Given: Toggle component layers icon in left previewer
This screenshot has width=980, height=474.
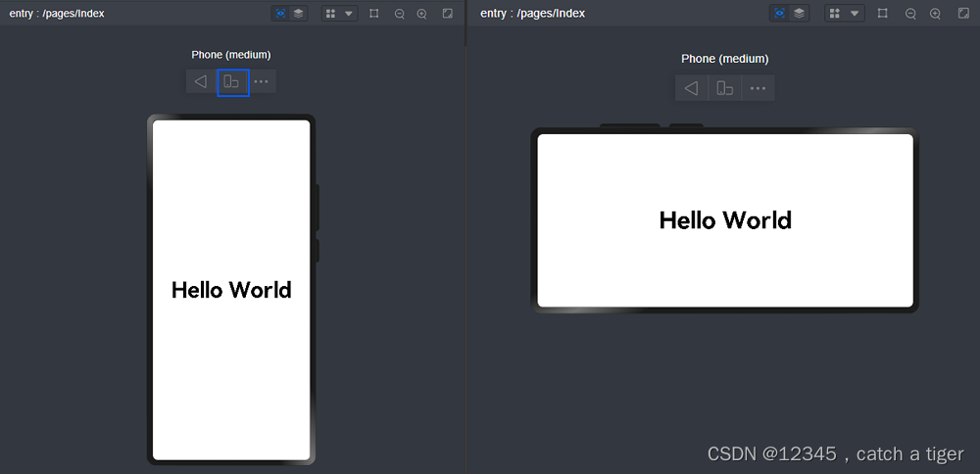Looking at the screenshot, I should click(x=298, y=13).
